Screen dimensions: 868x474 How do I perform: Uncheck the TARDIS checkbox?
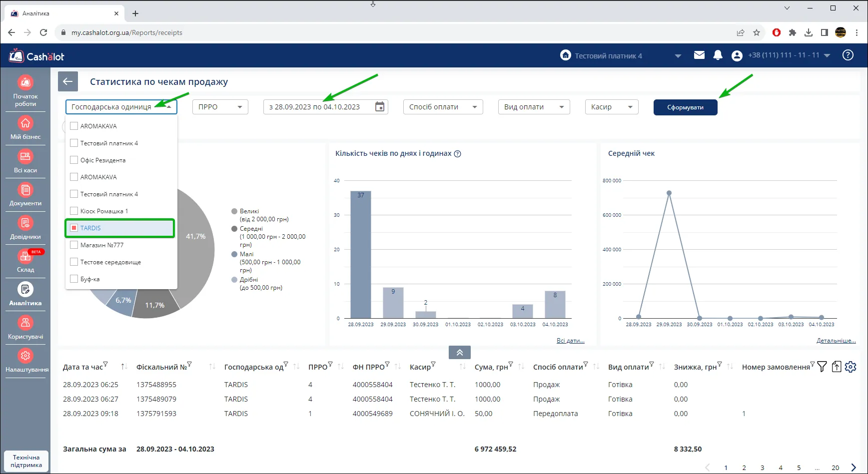[74, 228]
